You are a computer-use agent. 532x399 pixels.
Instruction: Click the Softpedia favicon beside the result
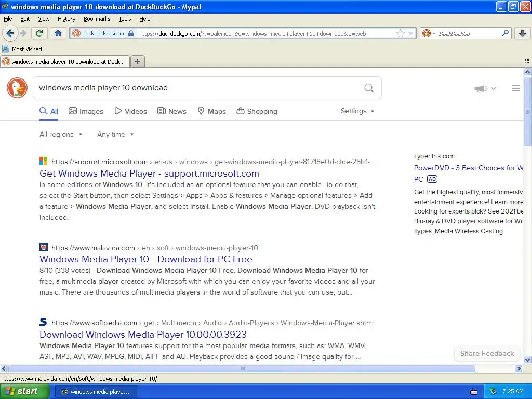click(x=44, y=322)
